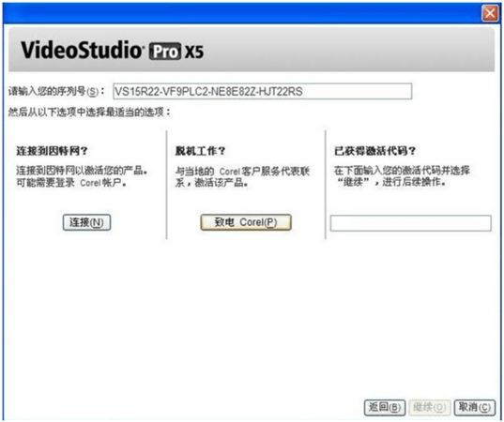Click the 已获得激活代码? heading
The width and height of the screenshot is (504, 422).
(374, 151)
